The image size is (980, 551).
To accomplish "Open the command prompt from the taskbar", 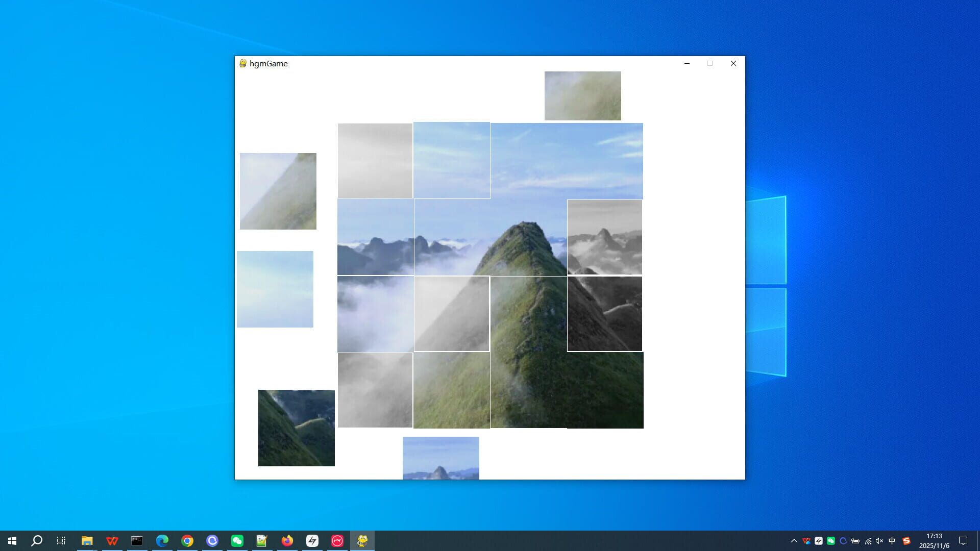I will (x=137, y=541).
